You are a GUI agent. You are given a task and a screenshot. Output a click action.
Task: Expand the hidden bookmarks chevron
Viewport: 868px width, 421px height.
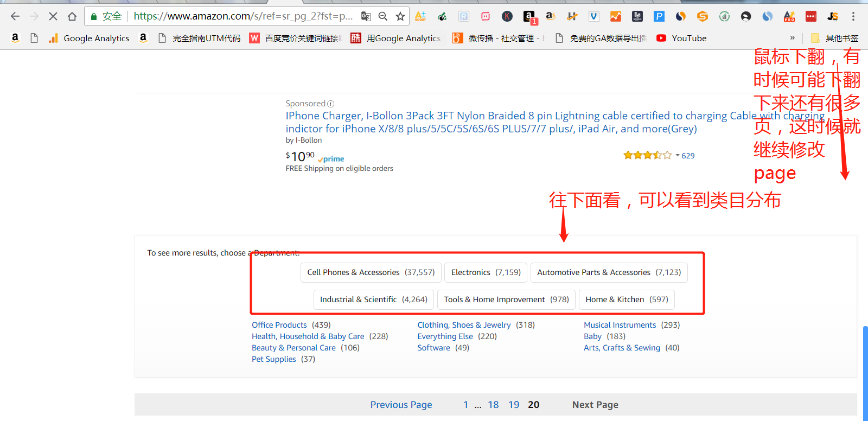click(x=793, y=38)
